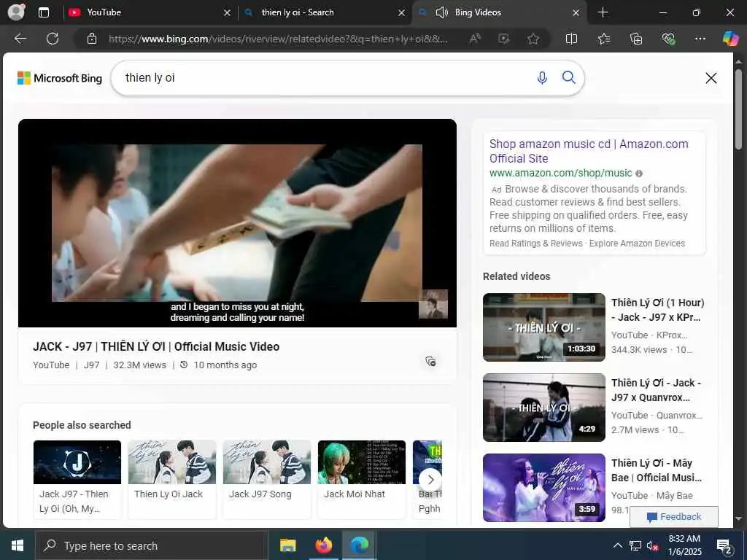The image size is (747, 560).
Task: Open the 4:29 Quanvrox related video thumbnail
Action: [544, 408]
